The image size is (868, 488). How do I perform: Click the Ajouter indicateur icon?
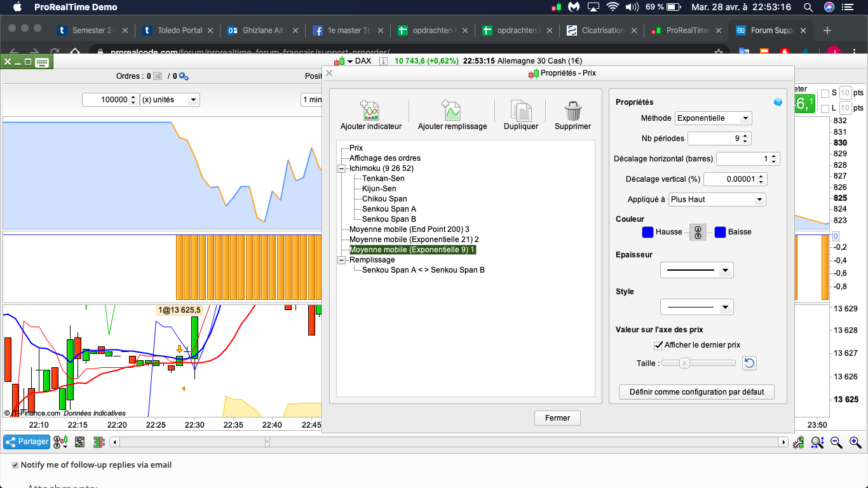click(371, 111)
